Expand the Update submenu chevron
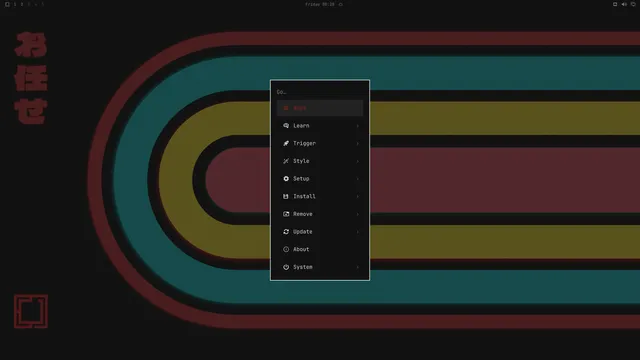The image size is (640, 360). click(358, 231)
